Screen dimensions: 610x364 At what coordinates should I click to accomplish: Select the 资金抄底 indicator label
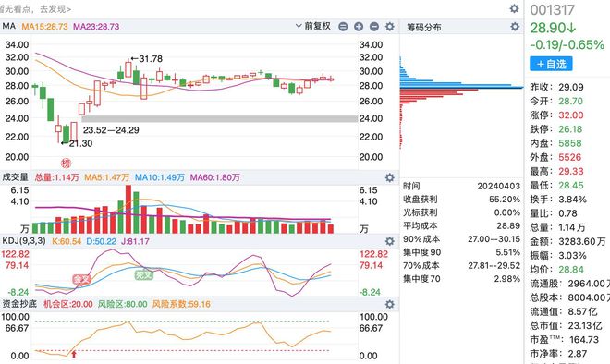coord(19,304)
